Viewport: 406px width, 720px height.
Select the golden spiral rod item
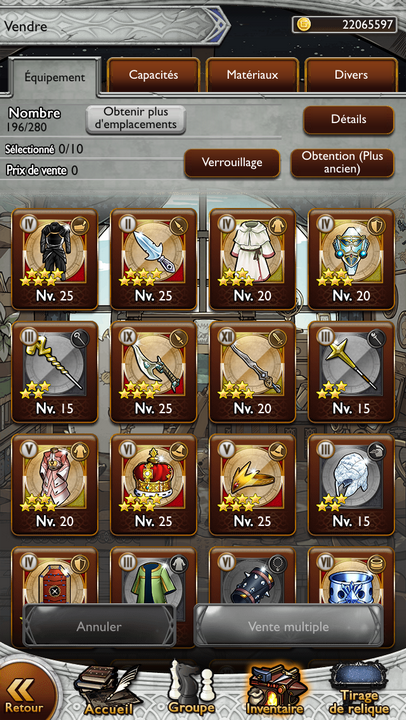55,372
